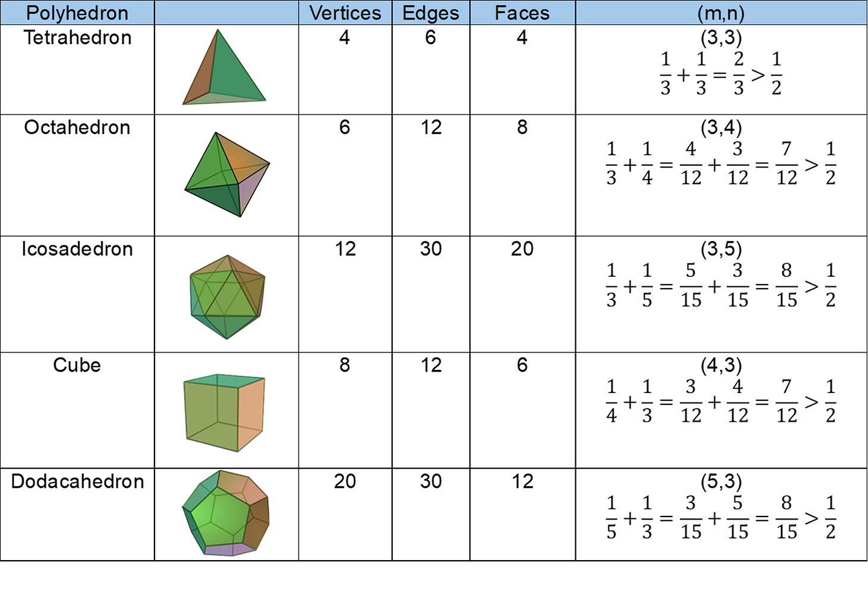Image resolution: width=868 pixels, height=603 pixels.
Task: Select the Edges column header
Action: pos(431,13)
